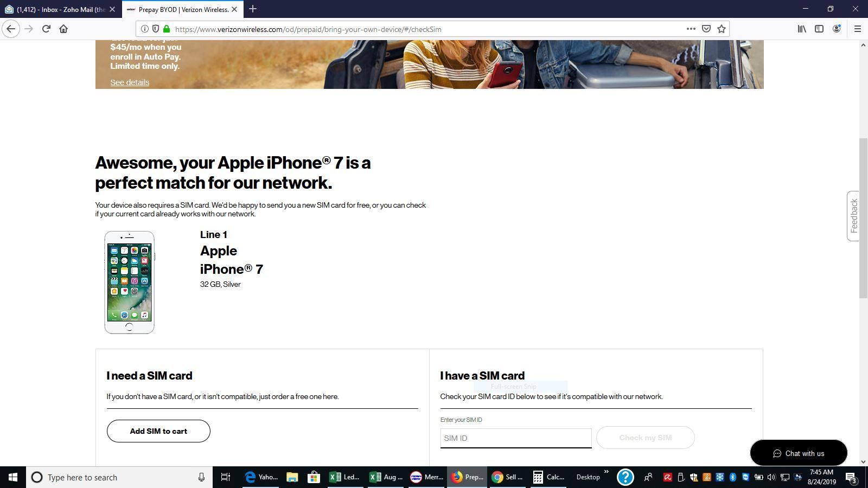
Task: Open Microsoft Edge Yahoo window from taskbar
Action: [261, 477]
